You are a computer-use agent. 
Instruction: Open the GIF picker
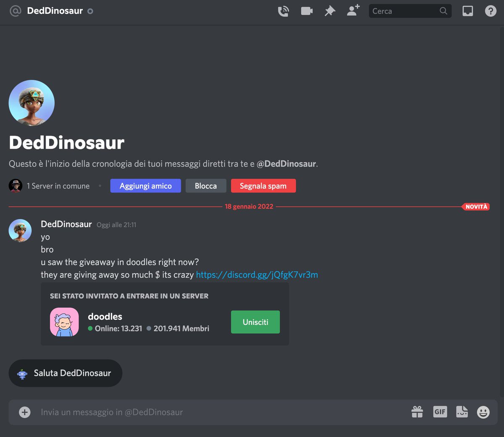coord(440,412)
